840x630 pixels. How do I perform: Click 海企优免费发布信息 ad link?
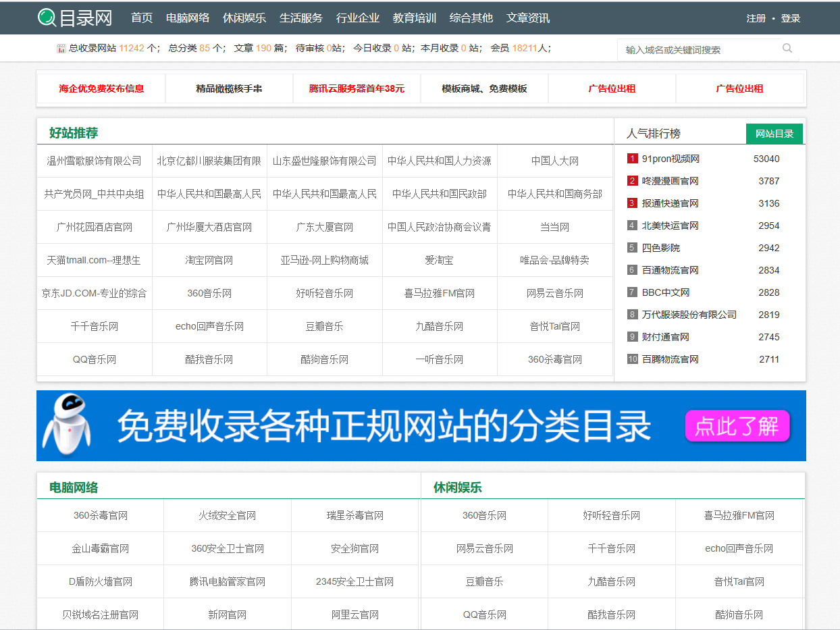101,88
